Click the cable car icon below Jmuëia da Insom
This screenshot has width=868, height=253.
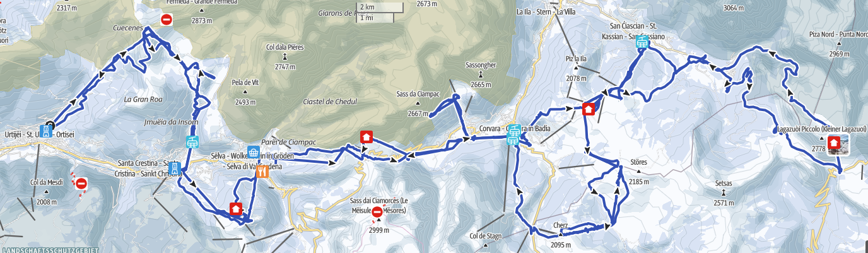click(x=192, y=143)
